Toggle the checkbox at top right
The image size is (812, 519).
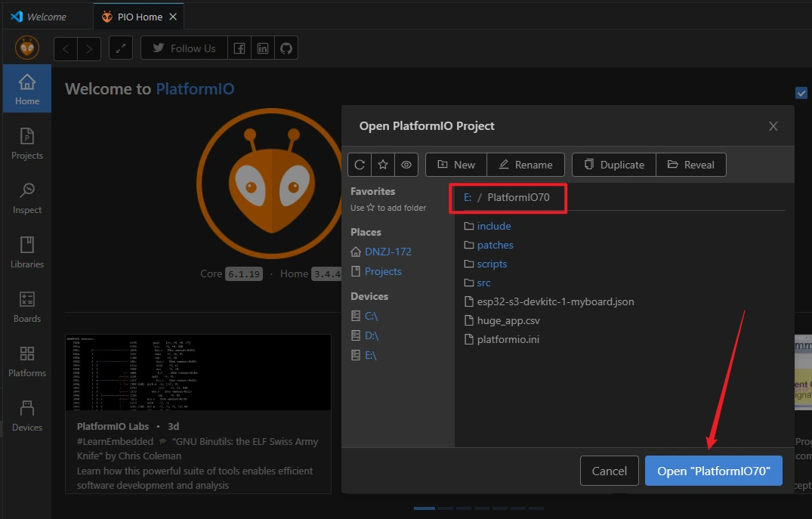pyautogui.click(x=801, y=93)
